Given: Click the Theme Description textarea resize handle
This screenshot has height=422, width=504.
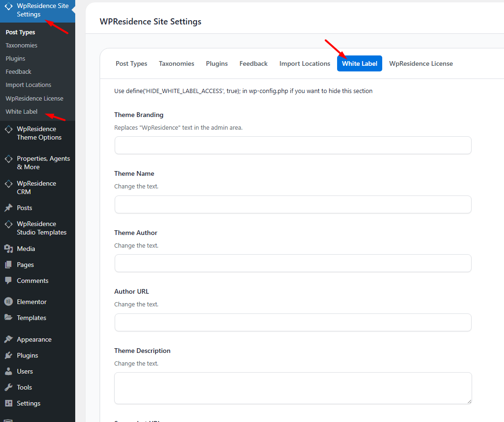Looking at the screenshot, I should pyautogui.click(x=469, y=401).
